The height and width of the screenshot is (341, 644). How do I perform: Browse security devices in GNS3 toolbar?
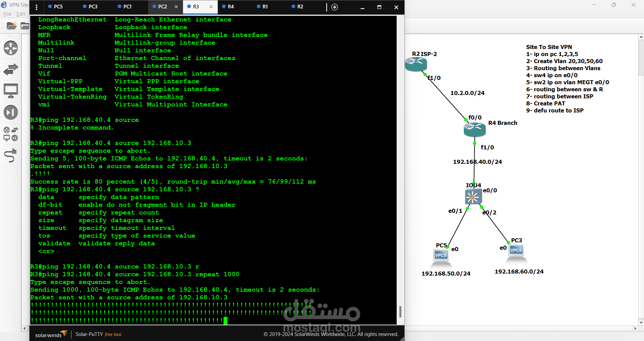coord(11,112)
